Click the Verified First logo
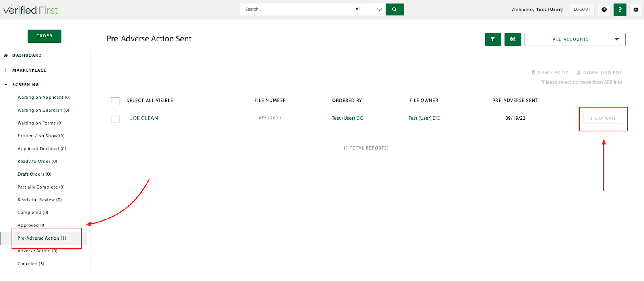This screenshot has height=281, width=644. pyautogui.click(x=31, y=10)
